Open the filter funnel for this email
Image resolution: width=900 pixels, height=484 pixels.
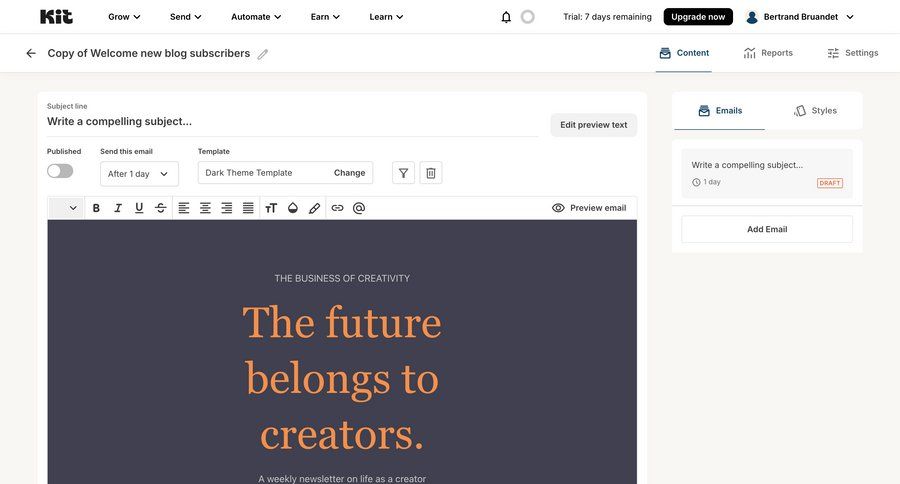click(x=404, y=173)
